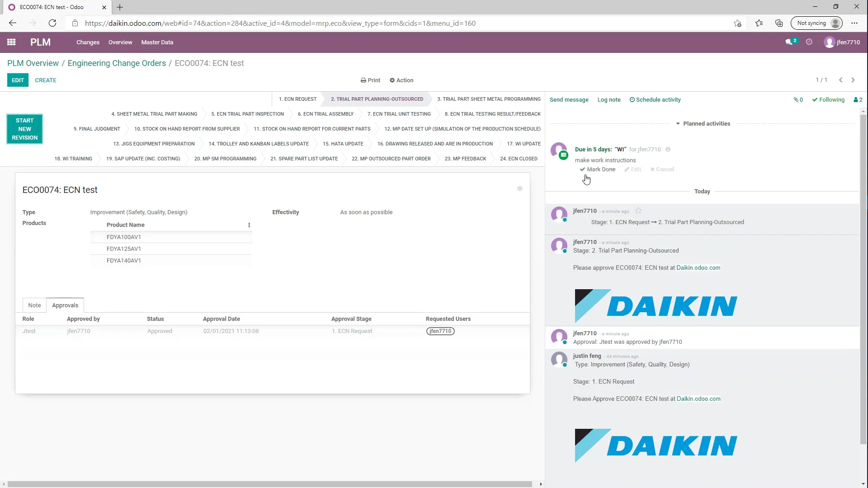Star the jfen7710 message from a minute ago
868x488 pixels.
coord(638,211)
